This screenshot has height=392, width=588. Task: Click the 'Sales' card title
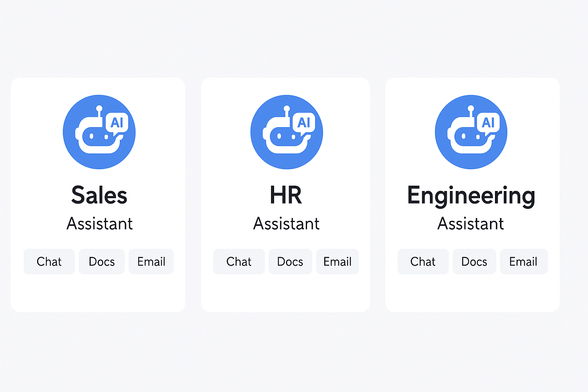tap(99, 195)
